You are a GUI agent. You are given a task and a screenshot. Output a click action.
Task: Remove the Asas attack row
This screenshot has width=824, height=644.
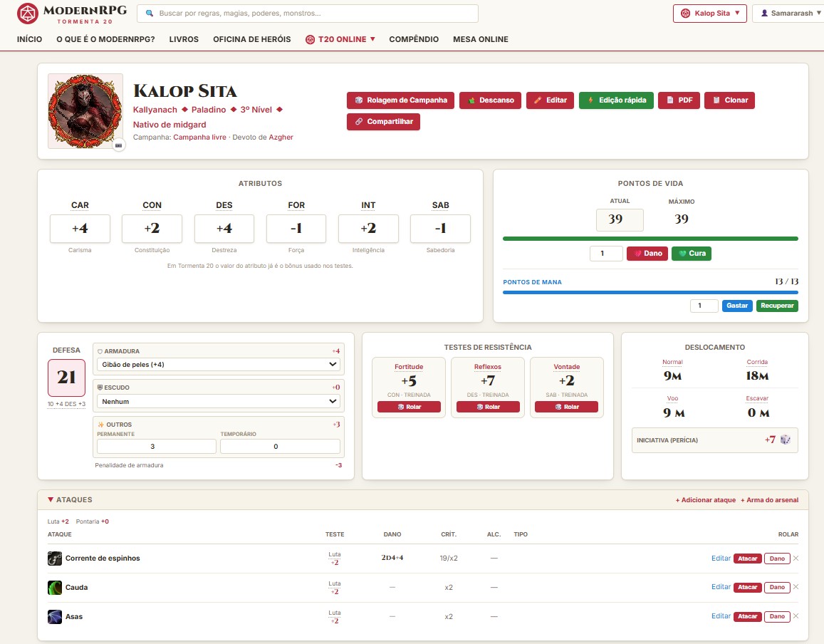click(x=796, y=616)
